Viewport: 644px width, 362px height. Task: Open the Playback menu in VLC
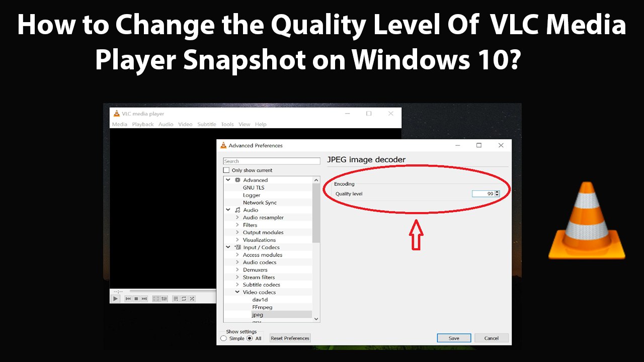click(143, 124)
